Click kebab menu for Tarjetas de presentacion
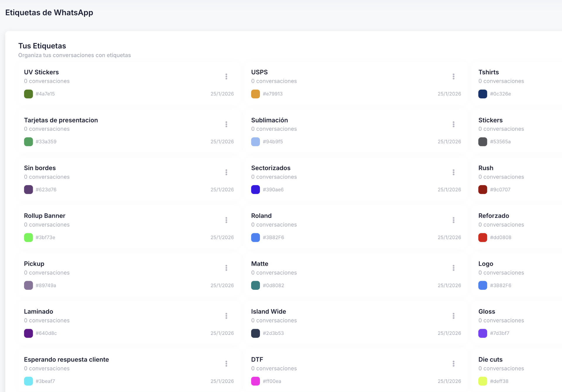This screenshot has height=392, width=562. coord(226,124)
